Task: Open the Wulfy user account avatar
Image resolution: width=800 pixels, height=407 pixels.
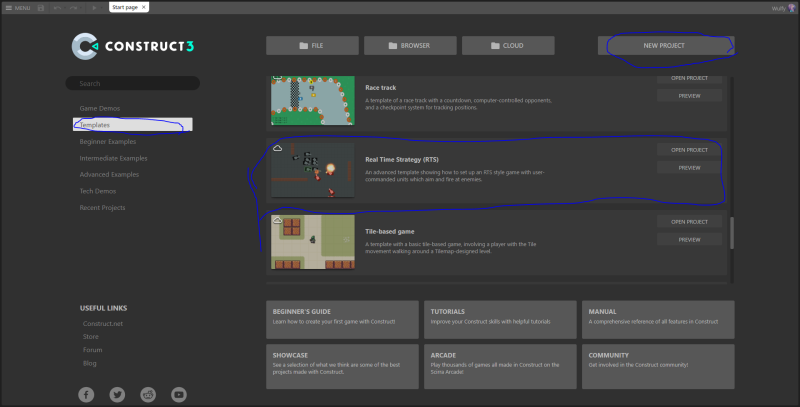Action: pyautogui.click(x=792, y=8)
